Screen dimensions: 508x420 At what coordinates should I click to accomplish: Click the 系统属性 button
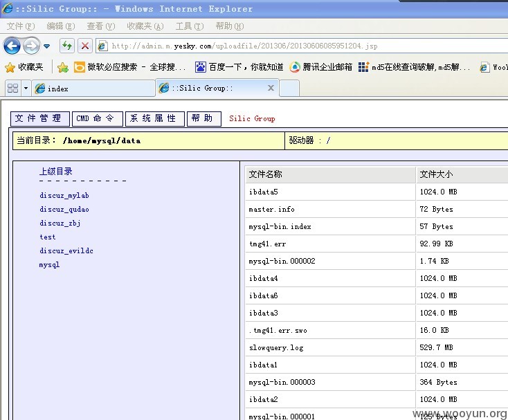155,118
